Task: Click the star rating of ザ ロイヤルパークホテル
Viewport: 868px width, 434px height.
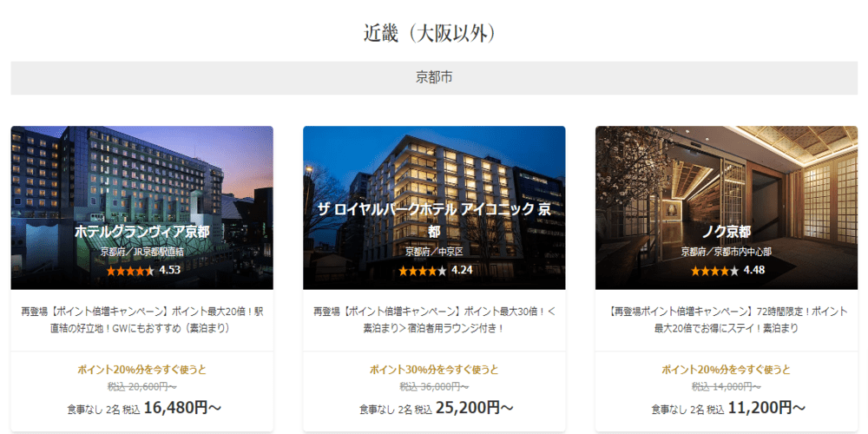Action: pyautogui.click(x=423, y=271)
